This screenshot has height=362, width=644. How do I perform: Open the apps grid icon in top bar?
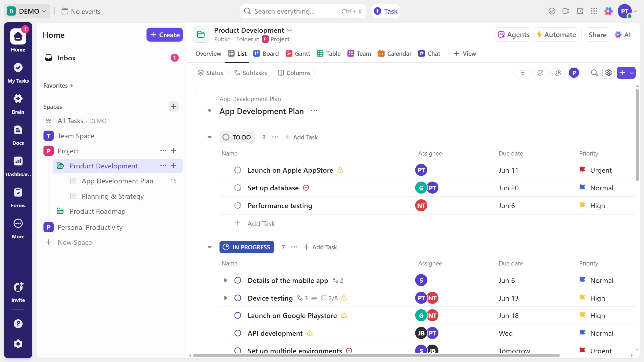pos(594,11)
